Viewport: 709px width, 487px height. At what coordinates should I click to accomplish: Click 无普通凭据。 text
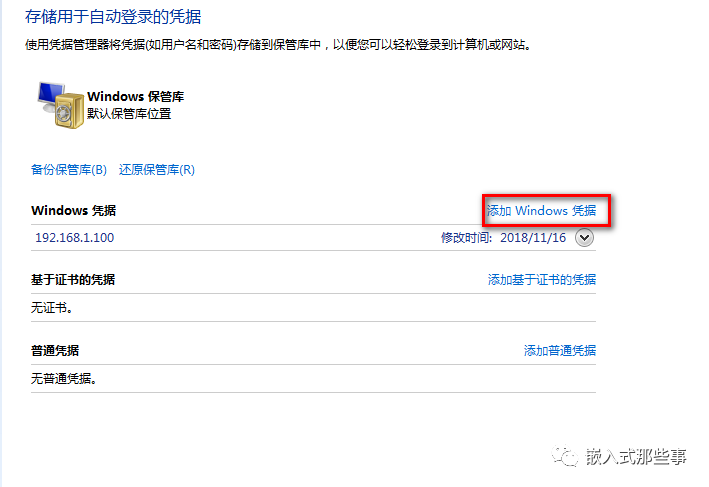click(x=64, y=378)
